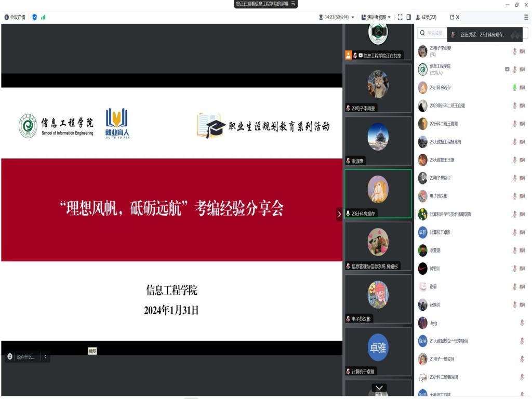
Task: Toggle camera for 23计科房观存 in list
Action: (x=522, y=87)
